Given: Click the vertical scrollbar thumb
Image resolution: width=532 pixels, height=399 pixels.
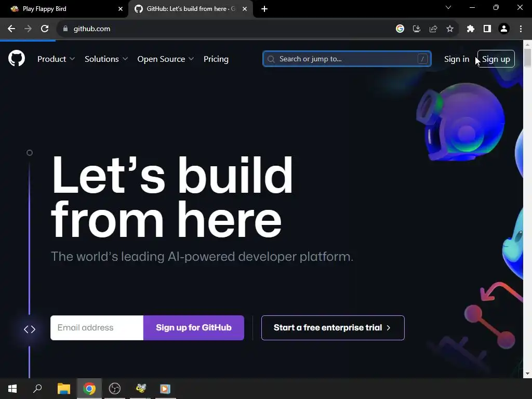Looking at the screenshot, I should click(528, 58).
